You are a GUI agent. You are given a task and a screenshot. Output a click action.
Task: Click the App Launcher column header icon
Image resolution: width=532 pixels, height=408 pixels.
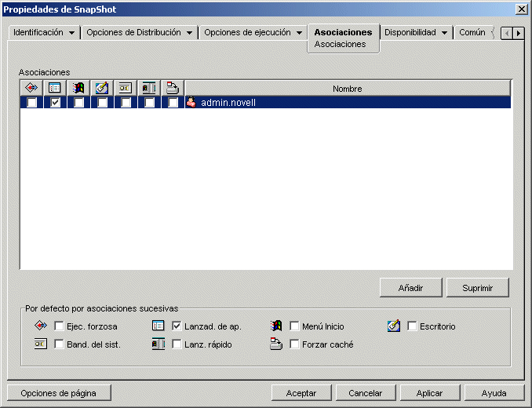tap(55, 88)
